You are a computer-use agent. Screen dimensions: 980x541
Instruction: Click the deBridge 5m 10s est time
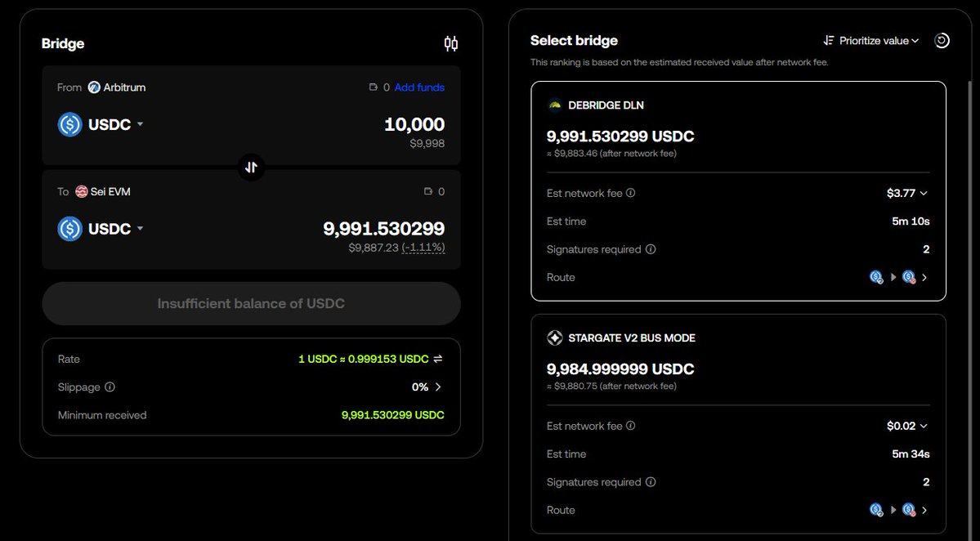click(x=911, y=221)
